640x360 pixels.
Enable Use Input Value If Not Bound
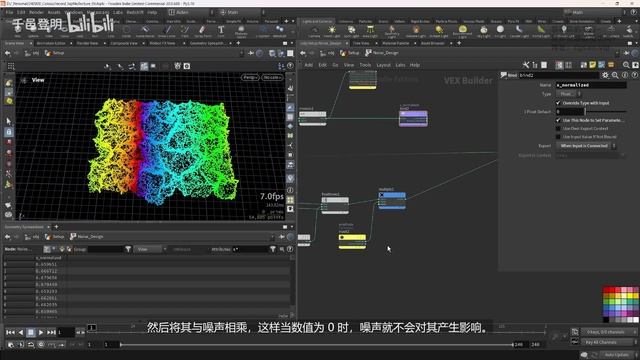point(558,137)
